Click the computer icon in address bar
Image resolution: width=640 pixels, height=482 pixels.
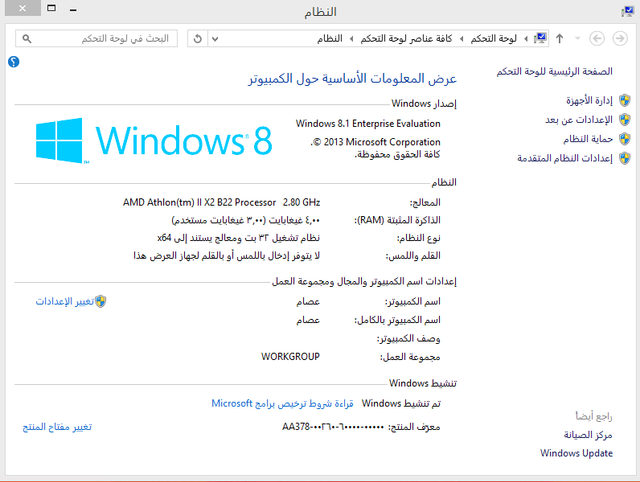click(x=540, y=39)
